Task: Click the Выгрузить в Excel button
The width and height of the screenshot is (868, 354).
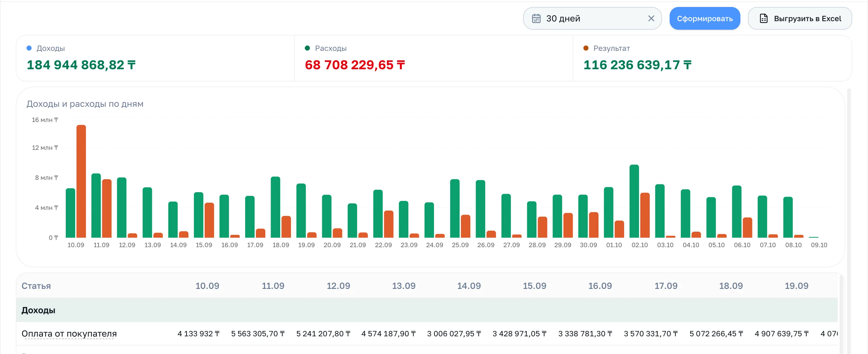Action: click(x=799, y=19)
